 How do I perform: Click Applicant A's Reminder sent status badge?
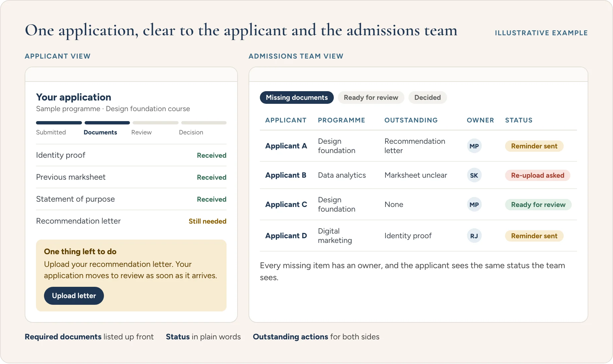click(x=534, y=146)
